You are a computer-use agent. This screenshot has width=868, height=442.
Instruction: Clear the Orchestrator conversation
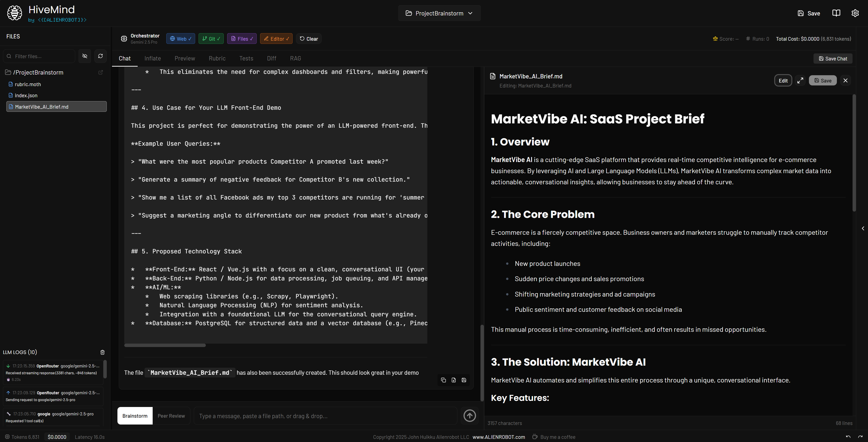click(309, 38)
